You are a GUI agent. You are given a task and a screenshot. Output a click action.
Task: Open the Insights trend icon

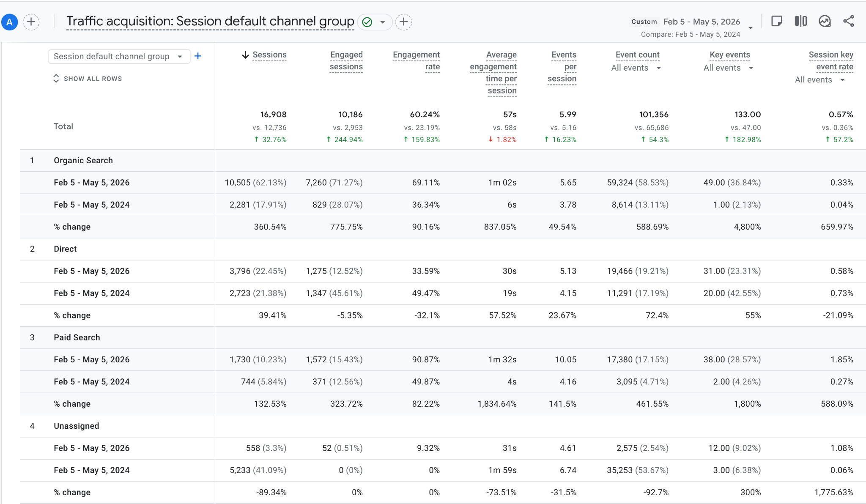point(825,21)
